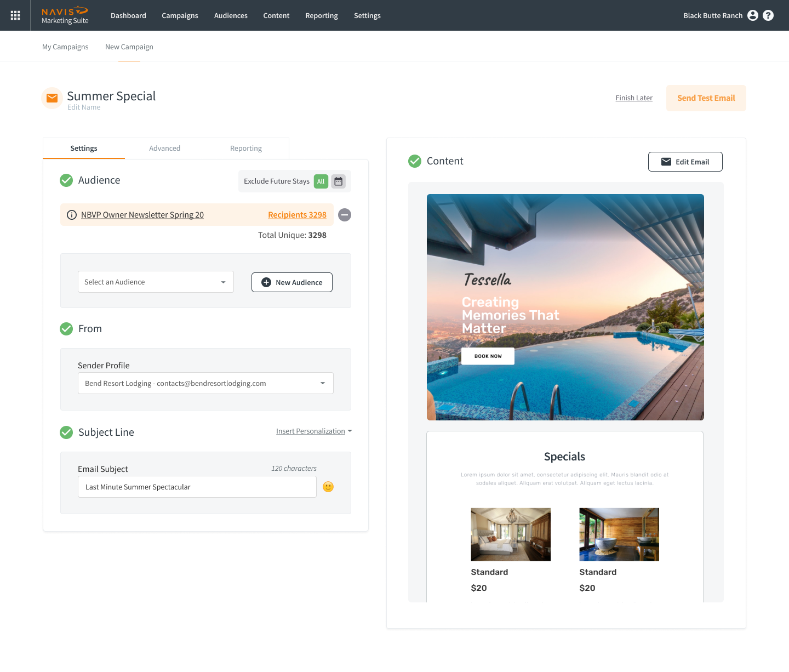Open the help question mark icon
The width and height of the screenshot is (789, 672).
click(x=768, y=15)
